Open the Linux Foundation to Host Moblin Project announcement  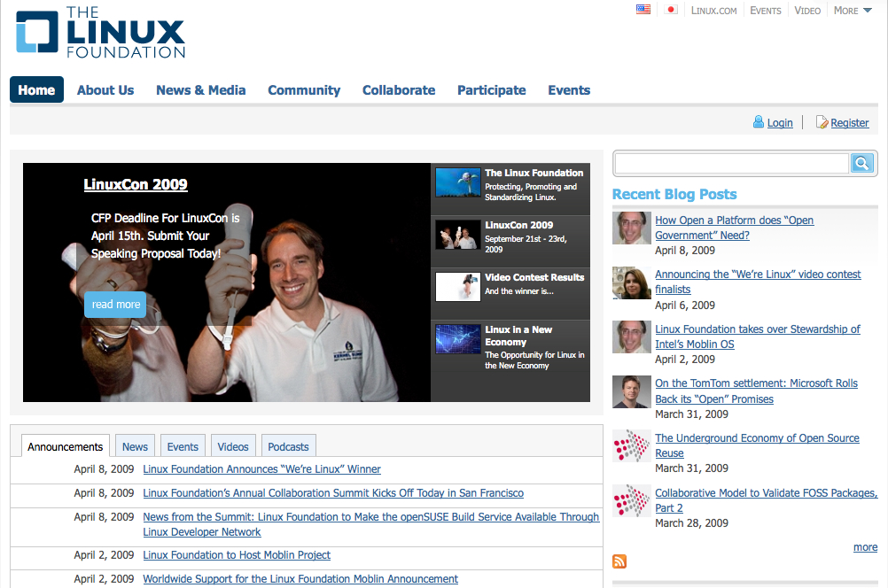pyautogui.click(x=237, y=554)
